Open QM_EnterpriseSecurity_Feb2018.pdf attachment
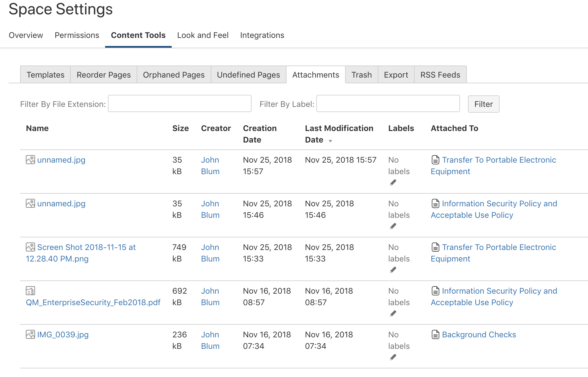Image resolution: width=588 pixels, height=377 pixels. pos(93,302)
